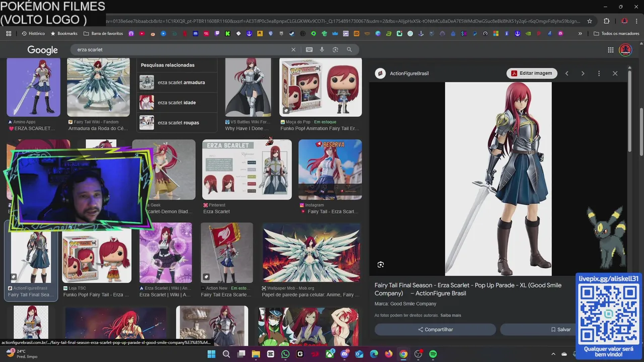Search the preview image with Lens
Screen dimensions: 644x362
click(x=381, y=264)
